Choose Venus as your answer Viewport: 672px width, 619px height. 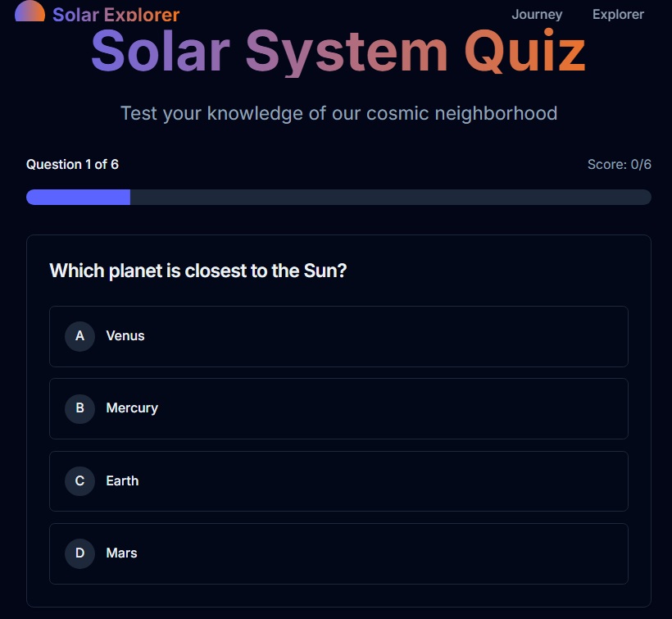338,336
